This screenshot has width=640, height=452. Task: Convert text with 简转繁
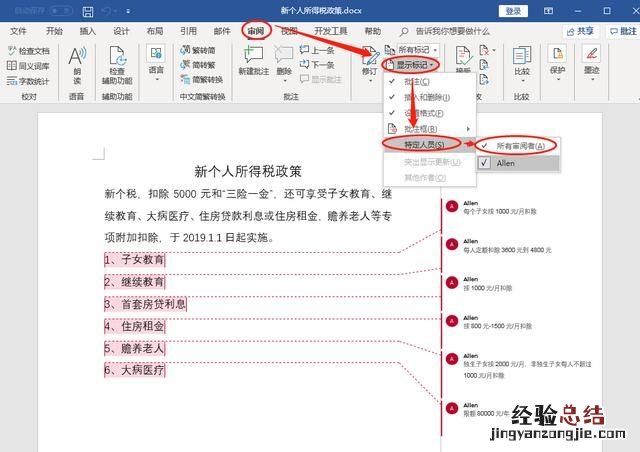coord(198,65)
